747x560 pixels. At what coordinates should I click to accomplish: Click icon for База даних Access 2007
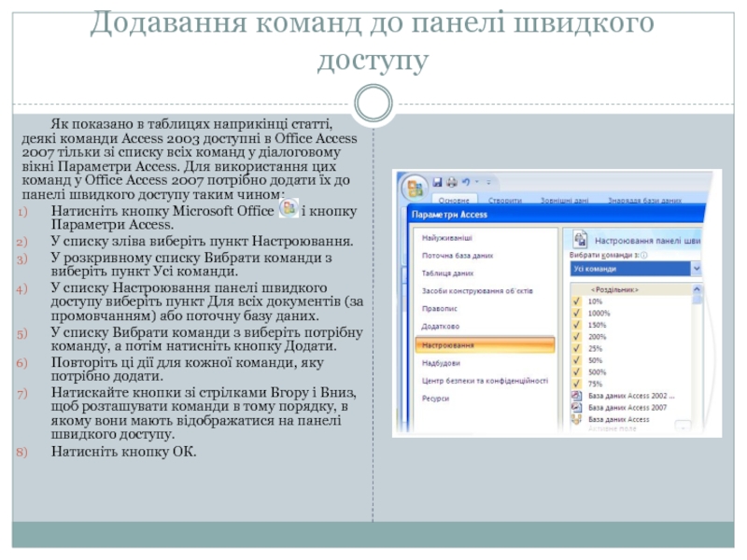[x=577, y=407]
